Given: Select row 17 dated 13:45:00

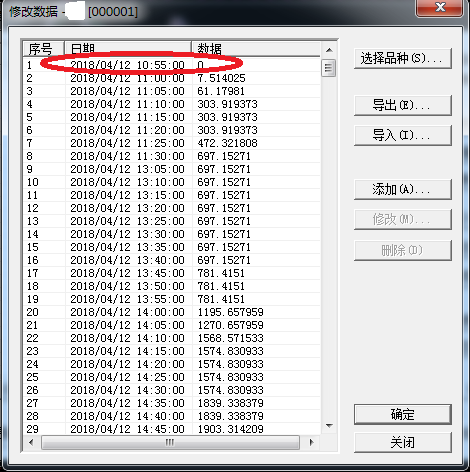Looking at the screenshot, I should [x=172, y=273].
